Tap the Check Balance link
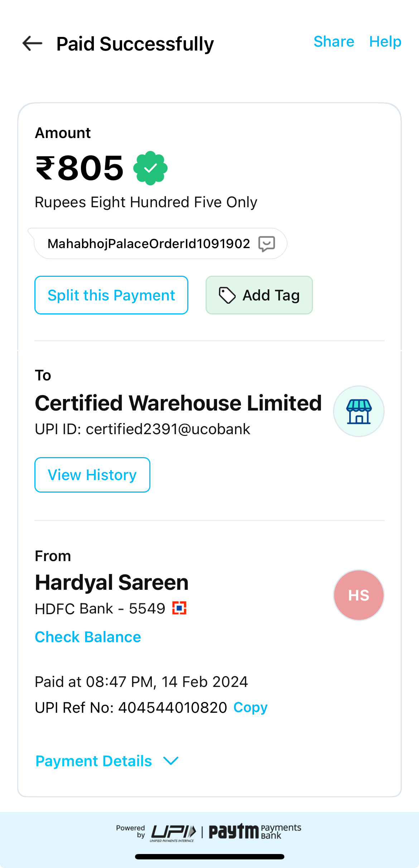The width and height of the screenshot is (419, 868). 88,637
